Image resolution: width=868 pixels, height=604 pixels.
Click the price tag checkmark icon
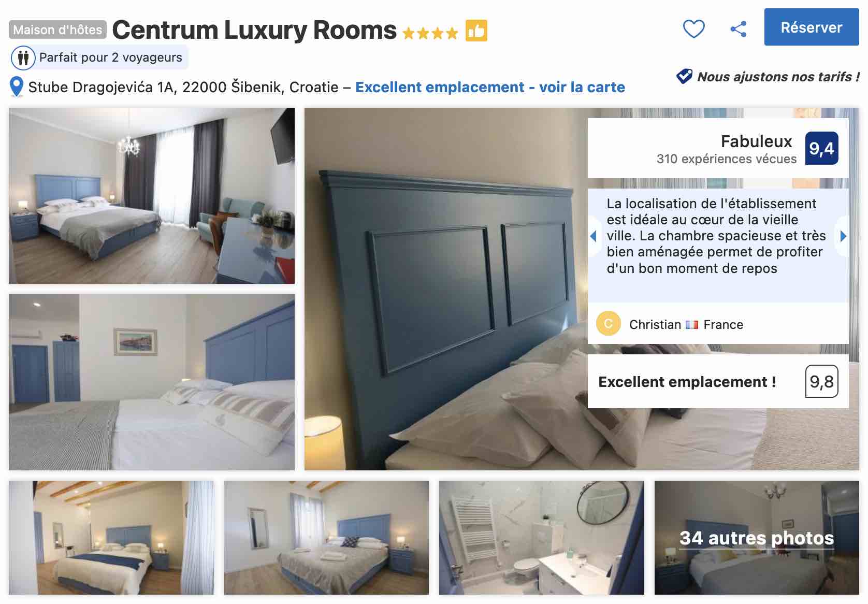tap(684, 76)
